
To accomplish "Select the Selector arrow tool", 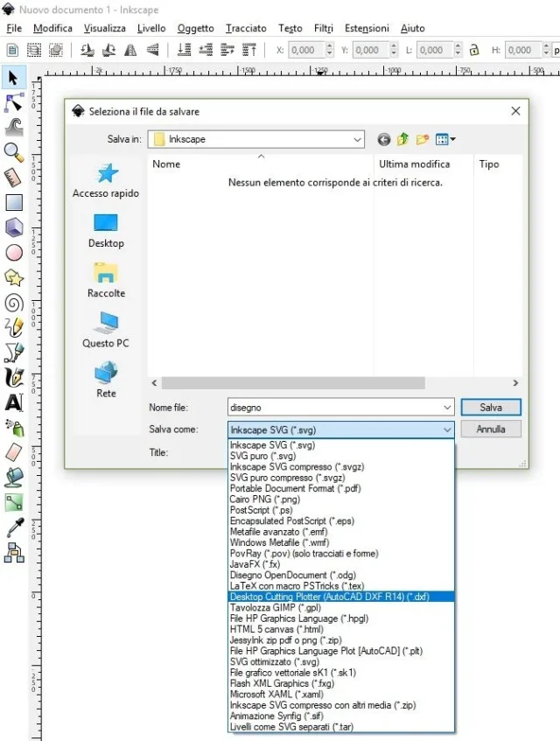I will tap(14, 78).
